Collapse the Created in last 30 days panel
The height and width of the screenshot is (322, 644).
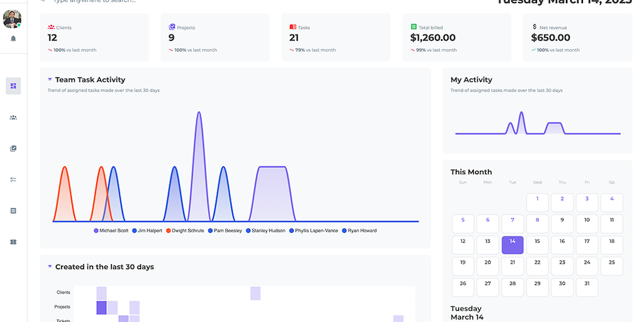(x=50, y=267)
